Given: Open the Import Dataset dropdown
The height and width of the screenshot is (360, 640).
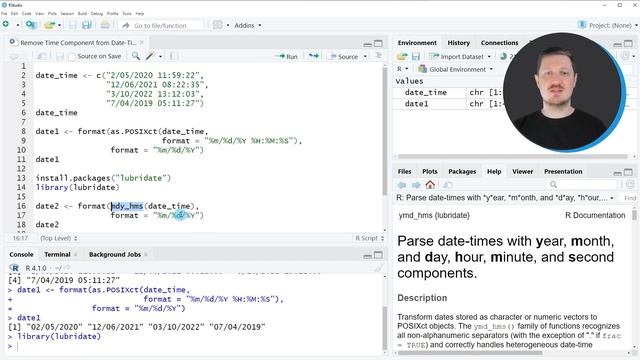Looking at the screenshot, I should coord(460,57).
